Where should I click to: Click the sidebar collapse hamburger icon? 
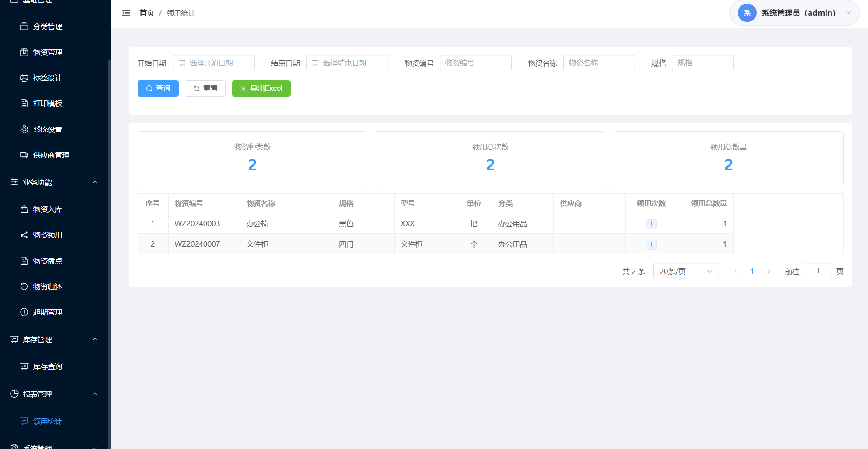pos(126,13)
